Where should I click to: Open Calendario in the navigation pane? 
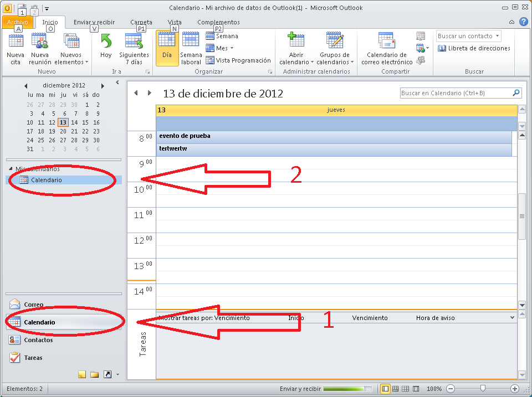tap(64, 322)
